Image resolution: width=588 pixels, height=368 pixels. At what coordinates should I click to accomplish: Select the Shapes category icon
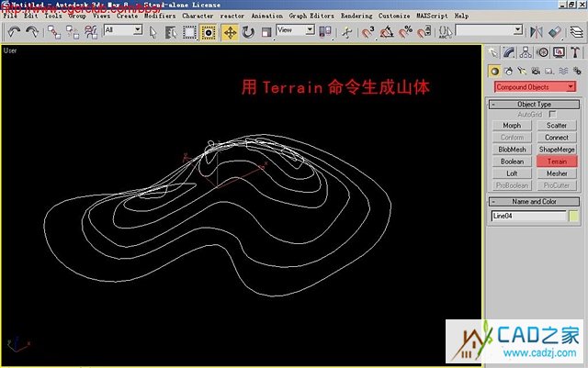[508, 72]
